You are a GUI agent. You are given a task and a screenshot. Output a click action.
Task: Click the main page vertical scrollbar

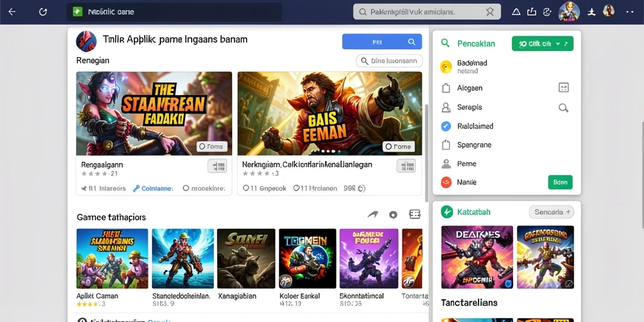pos(426,154)
